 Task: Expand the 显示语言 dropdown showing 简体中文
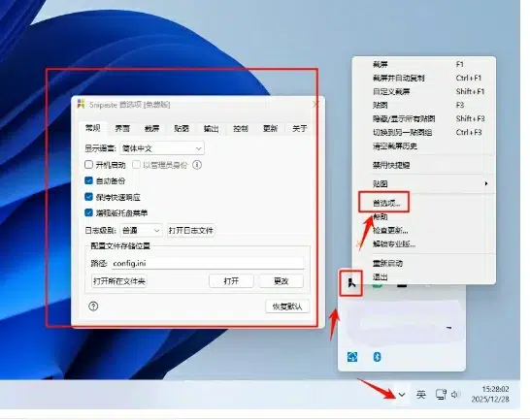point(162,148)
